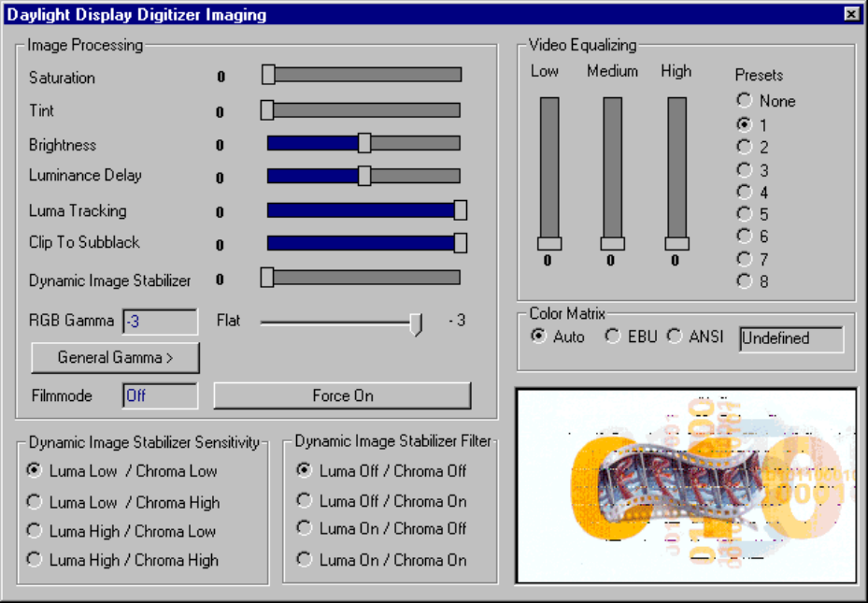The height and width of the screenshot is (603, 868).
Task: Open the General Gamma settings button
Action: coord(115,358)
